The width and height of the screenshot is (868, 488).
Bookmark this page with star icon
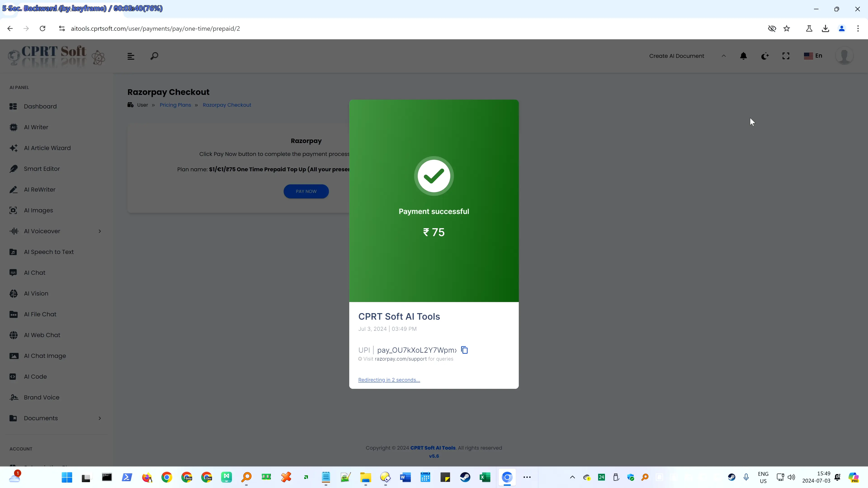point(786,29)
